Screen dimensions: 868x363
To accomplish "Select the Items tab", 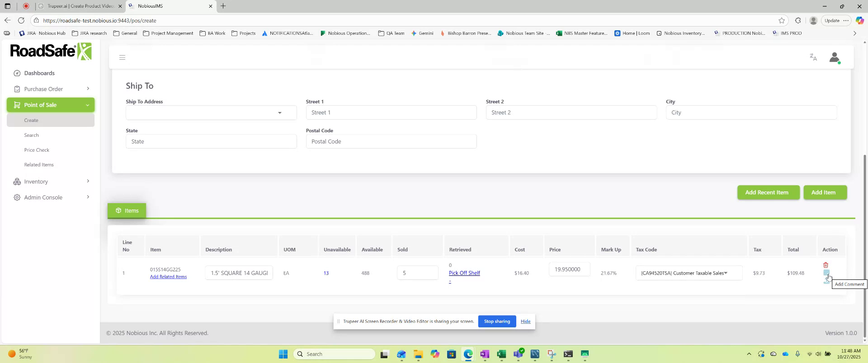I will click(127, 210).
